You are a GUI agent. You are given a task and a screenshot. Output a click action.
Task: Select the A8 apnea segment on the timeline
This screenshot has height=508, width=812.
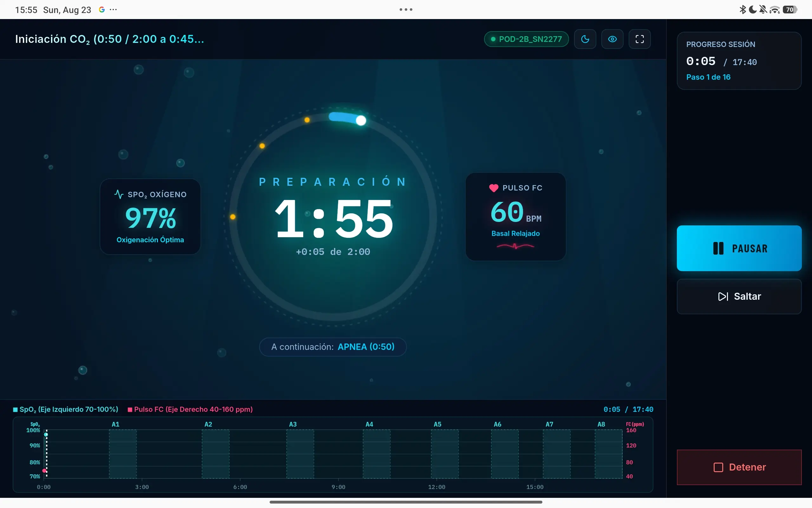[609, 454]
